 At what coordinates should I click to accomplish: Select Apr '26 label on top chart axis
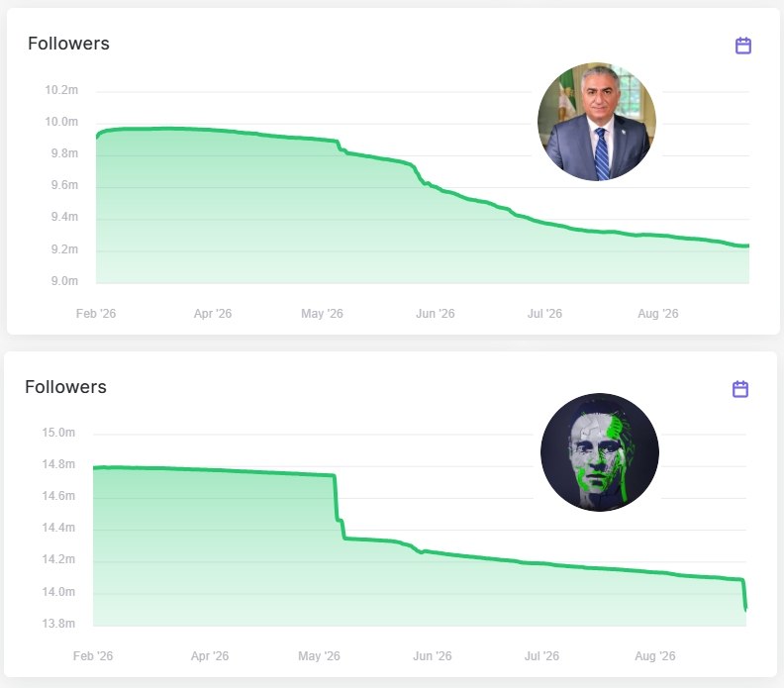[x=213, y=314]
